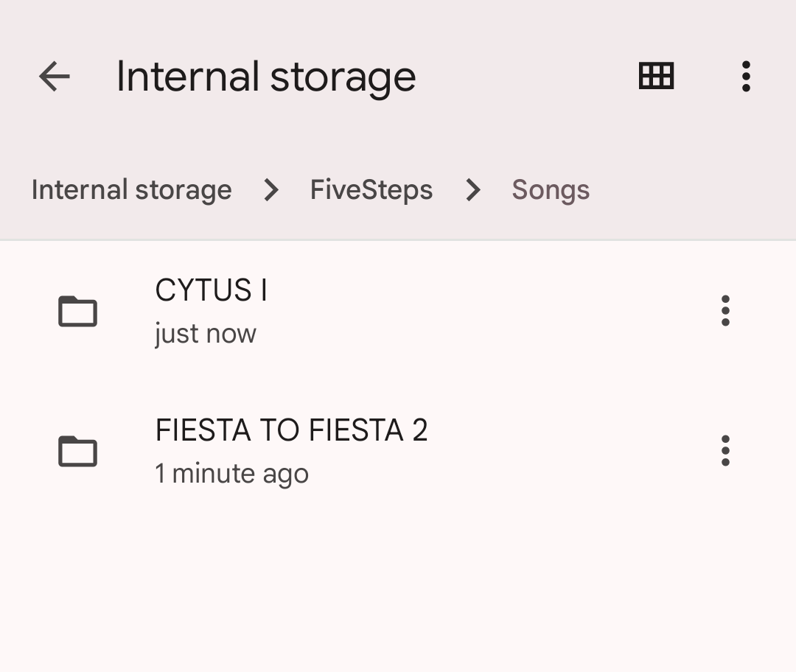Switch to grid view layout
The image size is (796, 672).
point(656,76)
